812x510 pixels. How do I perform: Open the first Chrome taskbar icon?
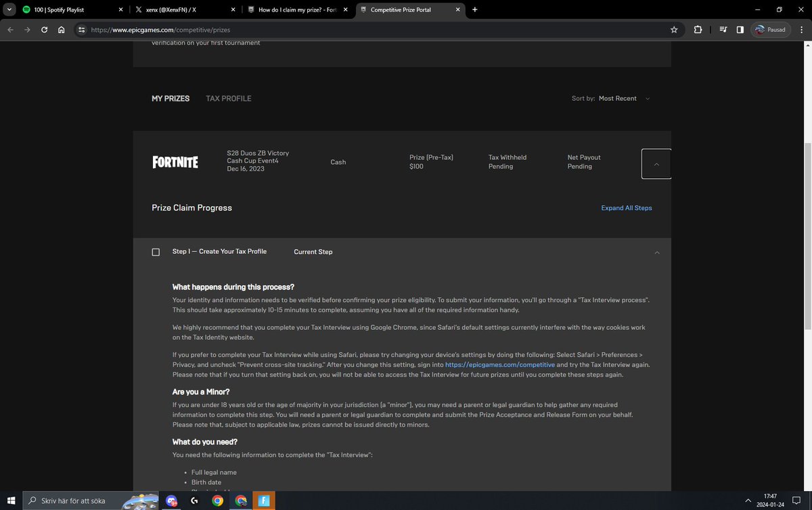point(217,501)
